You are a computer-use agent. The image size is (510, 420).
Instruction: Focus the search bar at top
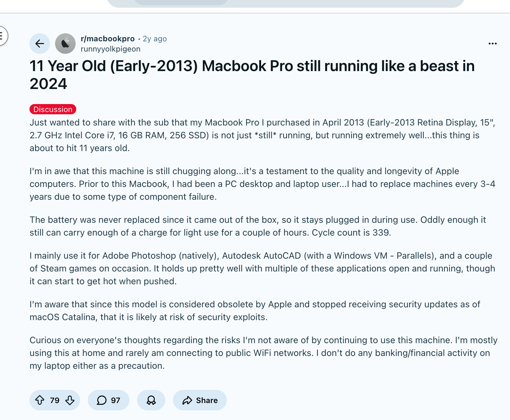[285, 3]
